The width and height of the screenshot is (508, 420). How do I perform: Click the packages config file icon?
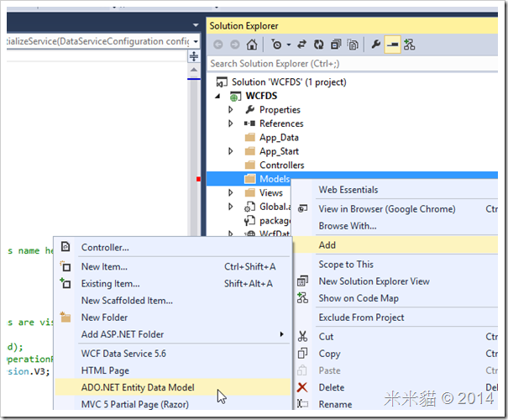[x=249, y=221]
